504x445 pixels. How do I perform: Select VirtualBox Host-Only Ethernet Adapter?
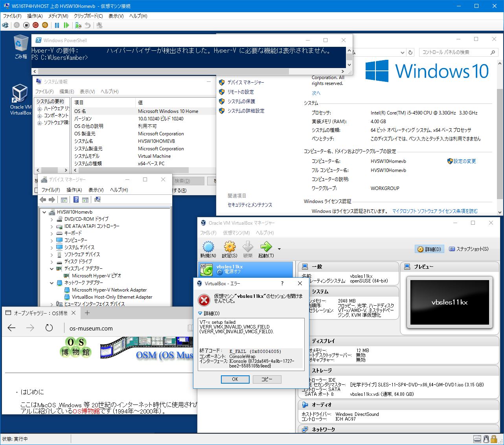coord(112,297)
